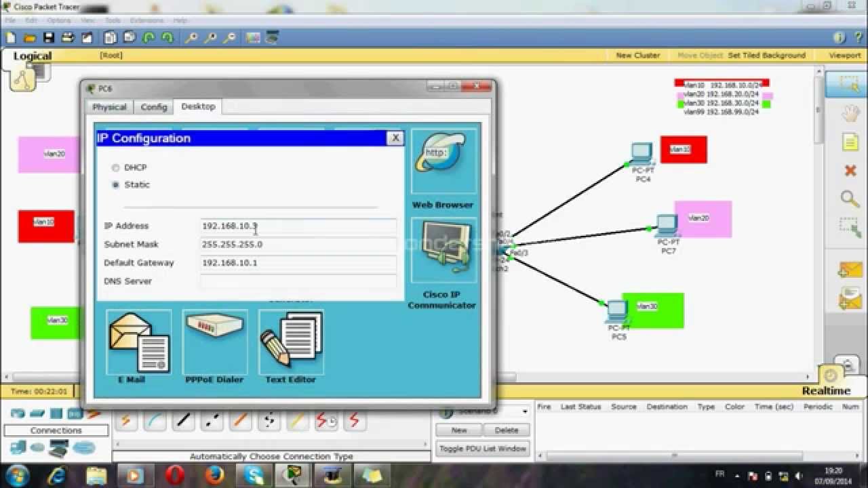Open the File menu
Viewport: 868px width, 488px height.
tap(10, 21)
